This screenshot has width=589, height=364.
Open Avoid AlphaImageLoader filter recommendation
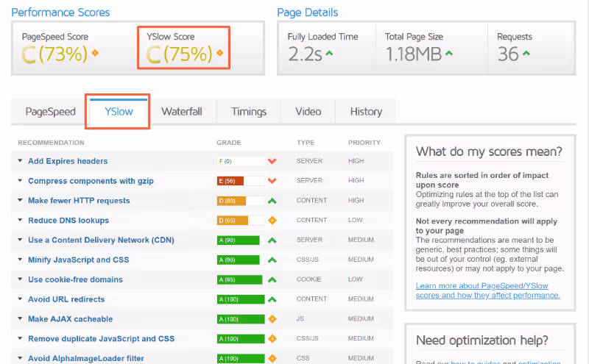[x=86, y=358]
